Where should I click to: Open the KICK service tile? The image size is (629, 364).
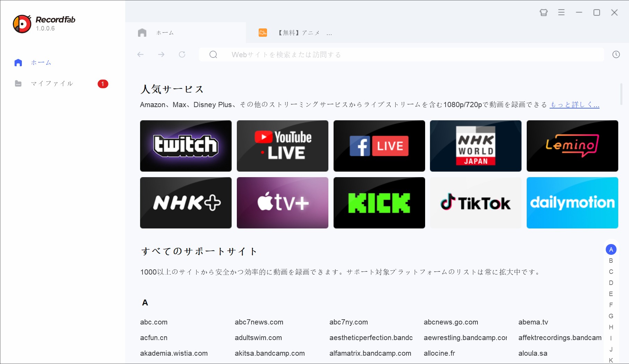tap(379, 203)
